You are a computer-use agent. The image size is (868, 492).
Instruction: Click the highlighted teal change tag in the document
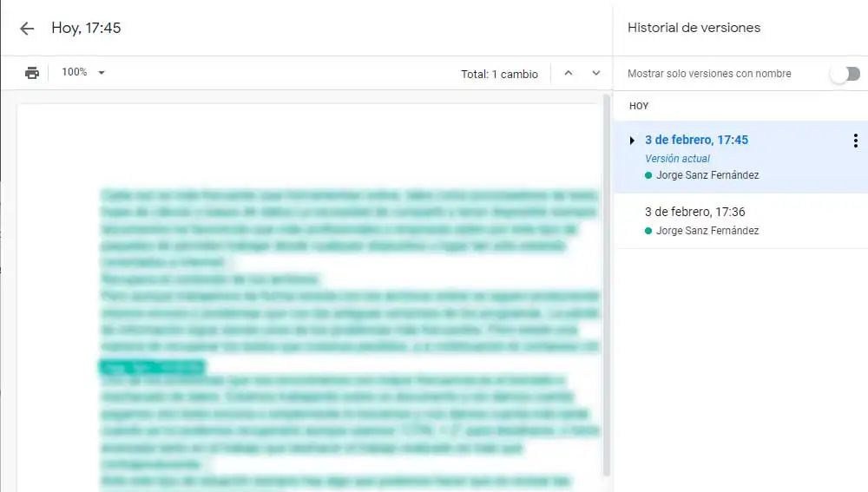152,366
